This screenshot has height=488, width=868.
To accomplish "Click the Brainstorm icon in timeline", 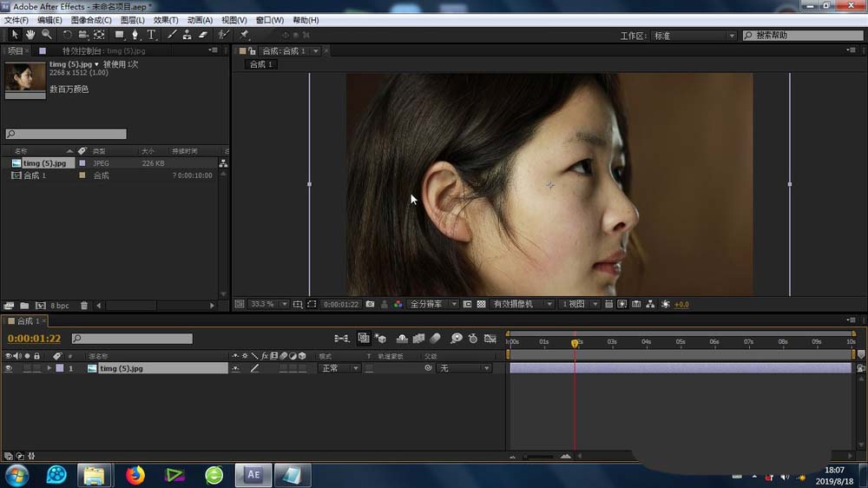I will 457,339.
